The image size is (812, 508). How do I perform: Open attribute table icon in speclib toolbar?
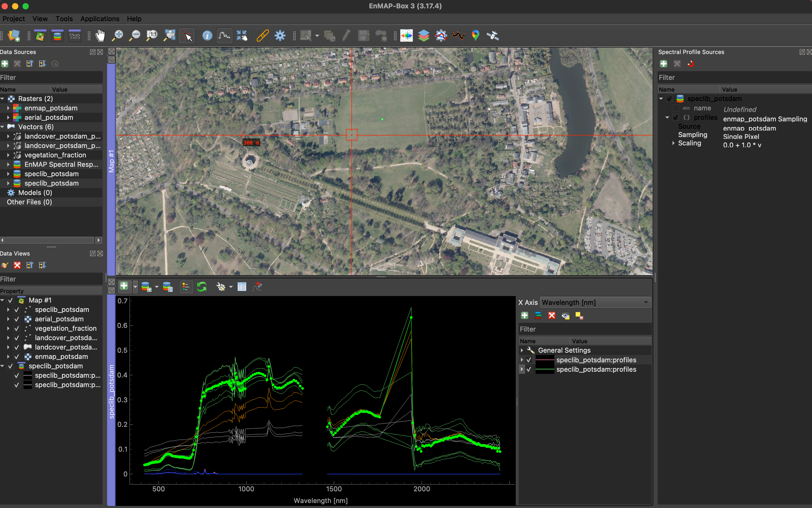pos(242,287)
